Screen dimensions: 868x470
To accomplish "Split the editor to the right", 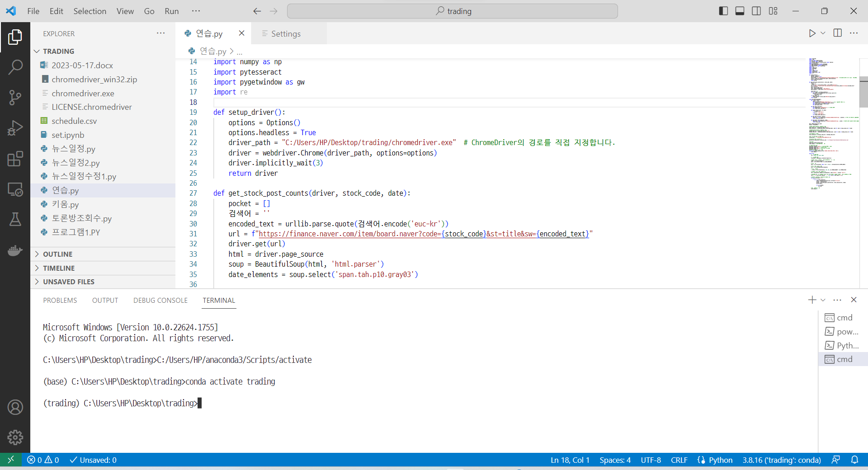I will click(x=837, y=33).
